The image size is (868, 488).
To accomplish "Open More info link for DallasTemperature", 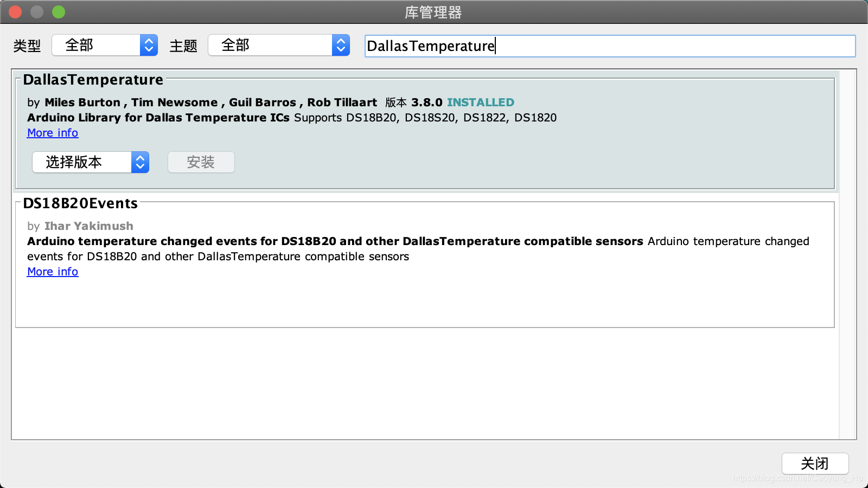I will 53,133.
